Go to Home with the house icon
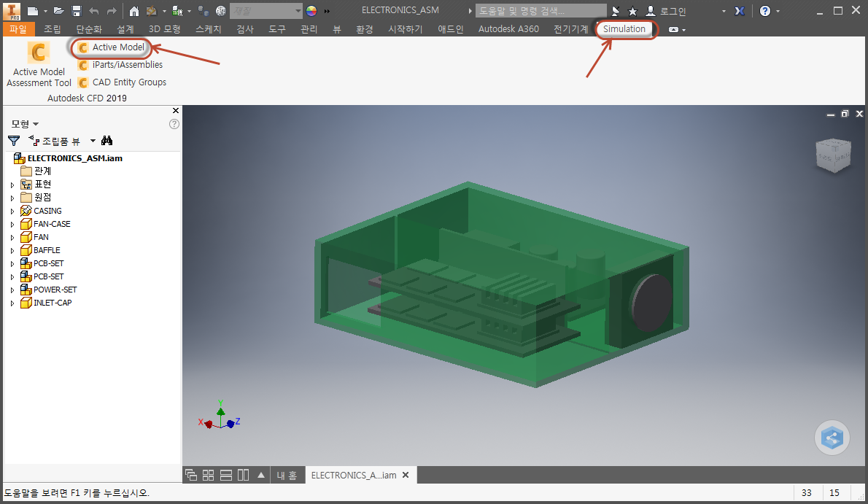868x504 pixels. [x=134, y=11]
